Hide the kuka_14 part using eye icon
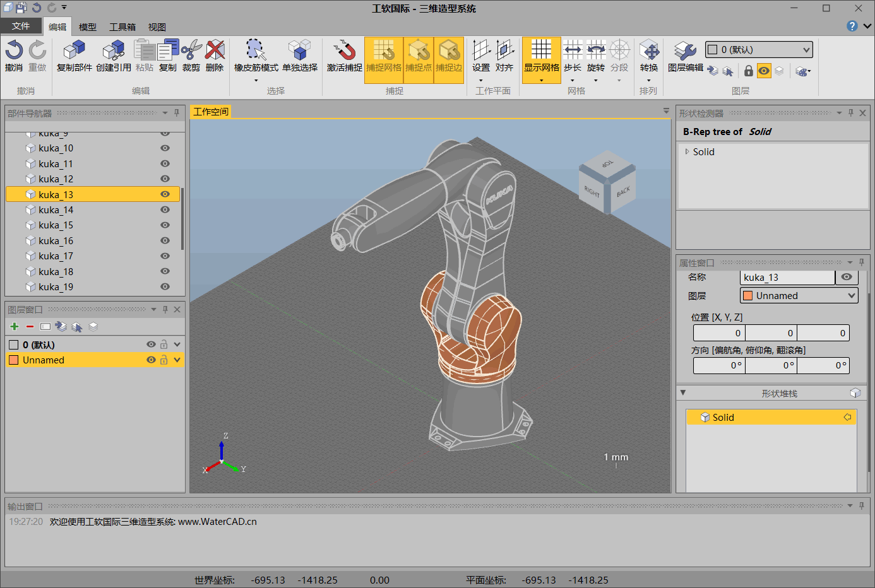Screen dimensions: 875x588 click(x=165, y=209)
